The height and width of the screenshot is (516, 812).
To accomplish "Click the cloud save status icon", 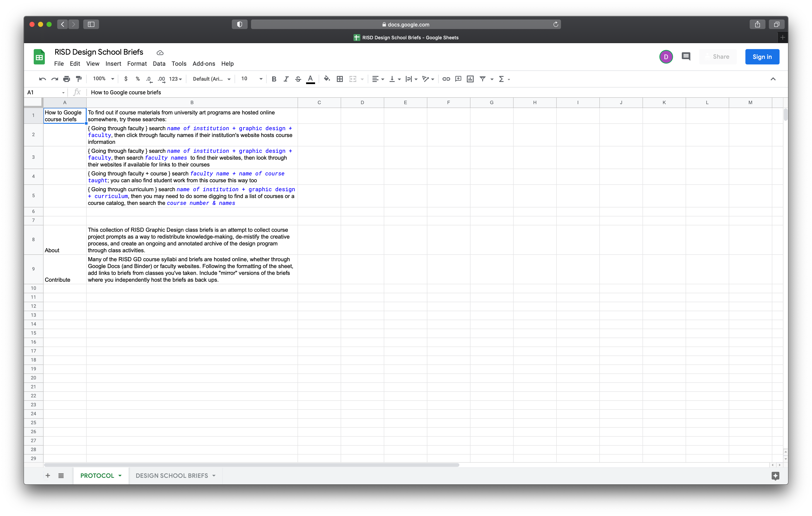I will (160, 52).
